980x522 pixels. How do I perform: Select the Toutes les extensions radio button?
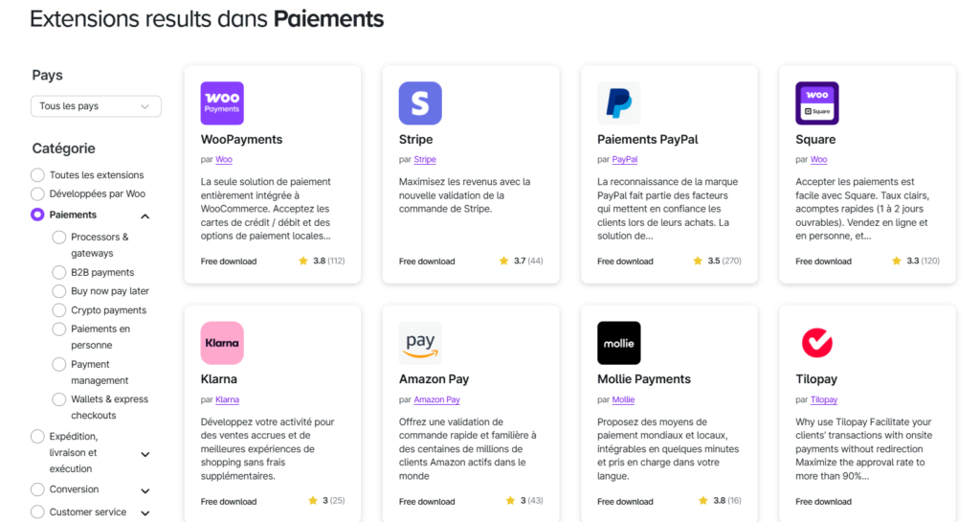[38, 175]
